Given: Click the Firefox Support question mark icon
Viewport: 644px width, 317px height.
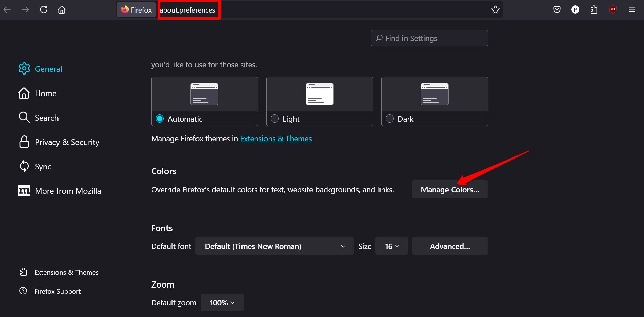Looking at the screenshot, I should point(23,291).
